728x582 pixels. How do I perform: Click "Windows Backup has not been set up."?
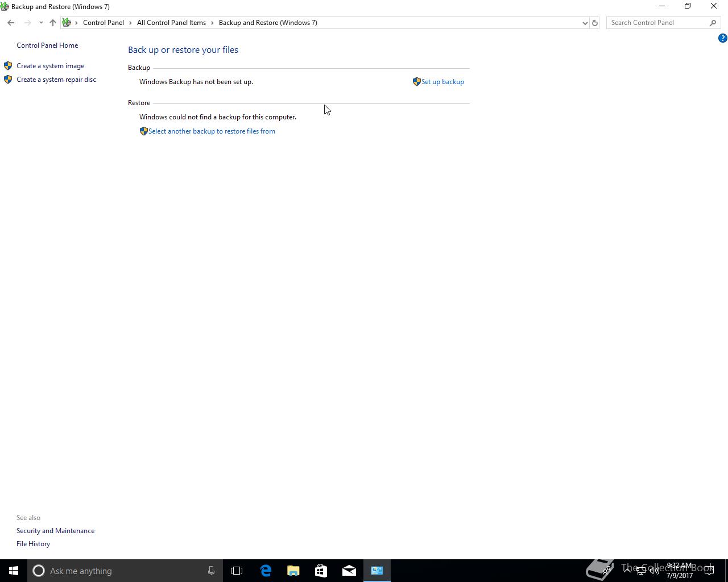(x=196, y=82)
